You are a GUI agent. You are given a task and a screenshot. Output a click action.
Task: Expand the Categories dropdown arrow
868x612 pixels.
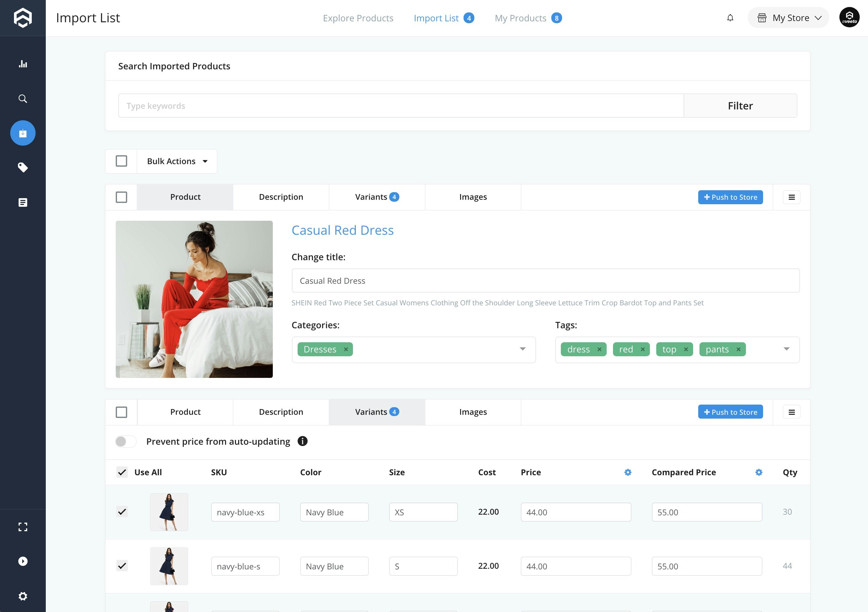522,349
